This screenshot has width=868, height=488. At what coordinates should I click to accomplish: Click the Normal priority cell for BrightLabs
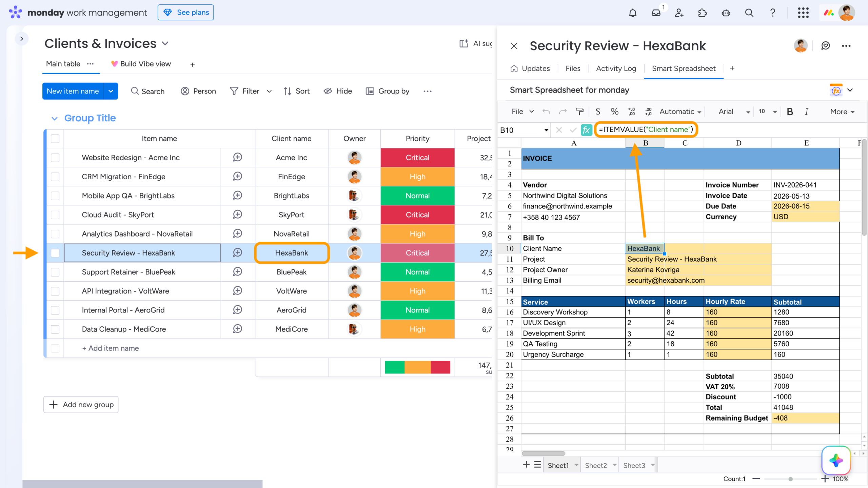[x=417, y=196]
